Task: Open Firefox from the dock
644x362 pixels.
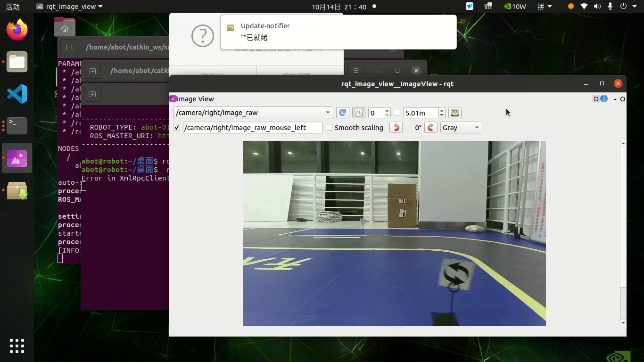Action: click(x=17, y=30)
